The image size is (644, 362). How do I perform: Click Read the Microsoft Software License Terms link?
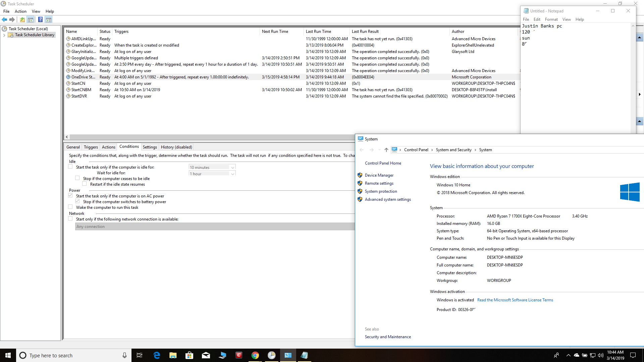click(515, 300)
